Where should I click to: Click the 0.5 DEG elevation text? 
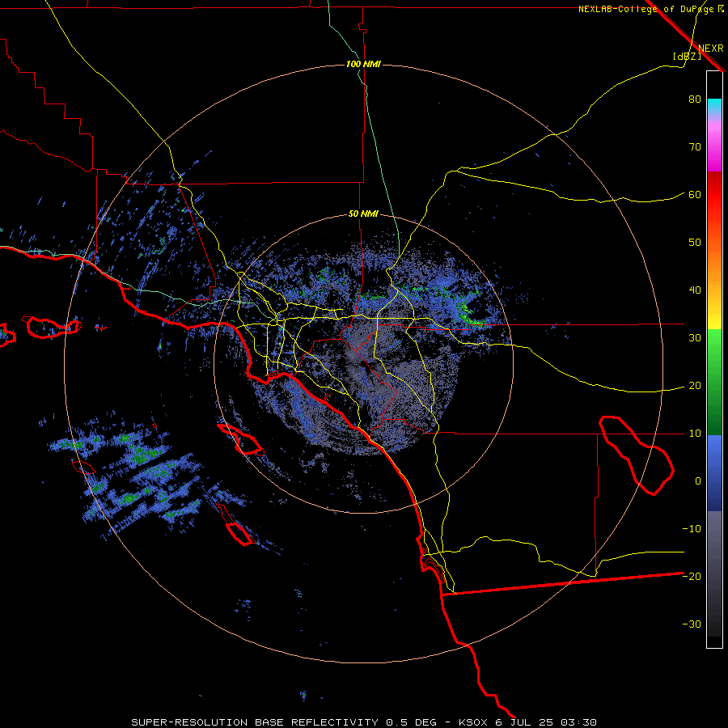coord(412,722)
